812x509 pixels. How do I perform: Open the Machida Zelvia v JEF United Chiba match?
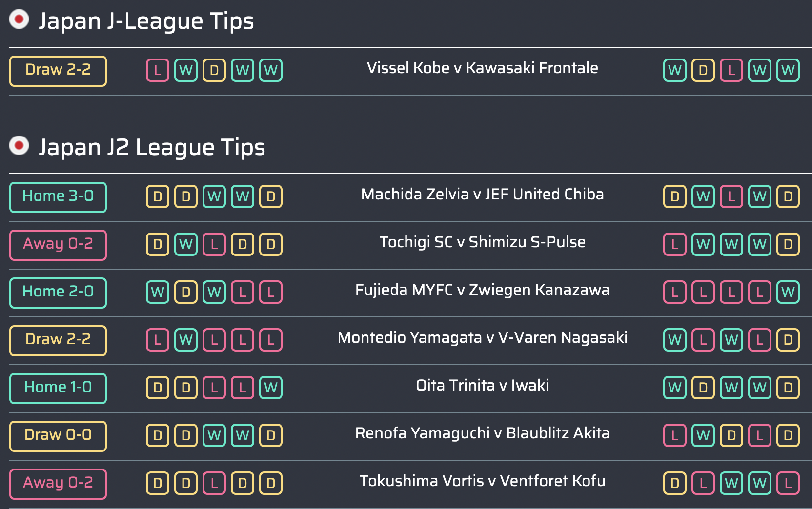(x=483, y=194)
